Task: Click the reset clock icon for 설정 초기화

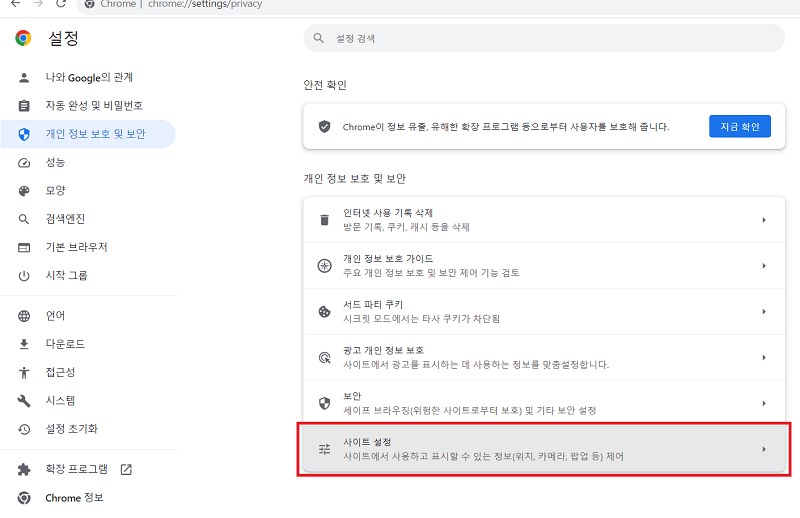Action: click(24, 429)
